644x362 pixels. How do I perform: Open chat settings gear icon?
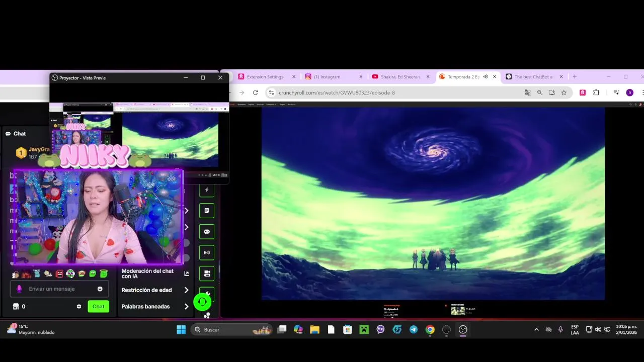tap(79, 306)
